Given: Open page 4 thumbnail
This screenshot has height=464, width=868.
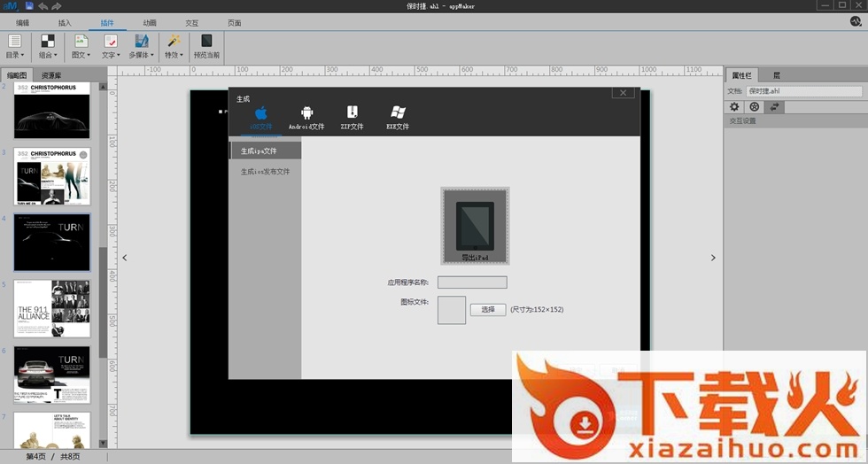Looking at the screenshot, I should click(52, 243).
